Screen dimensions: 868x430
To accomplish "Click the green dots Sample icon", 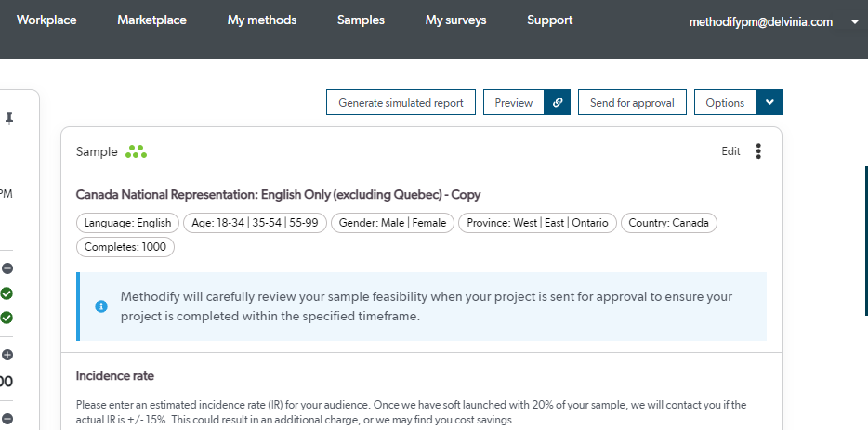I will pyautogui.click(x=137, y=151).
